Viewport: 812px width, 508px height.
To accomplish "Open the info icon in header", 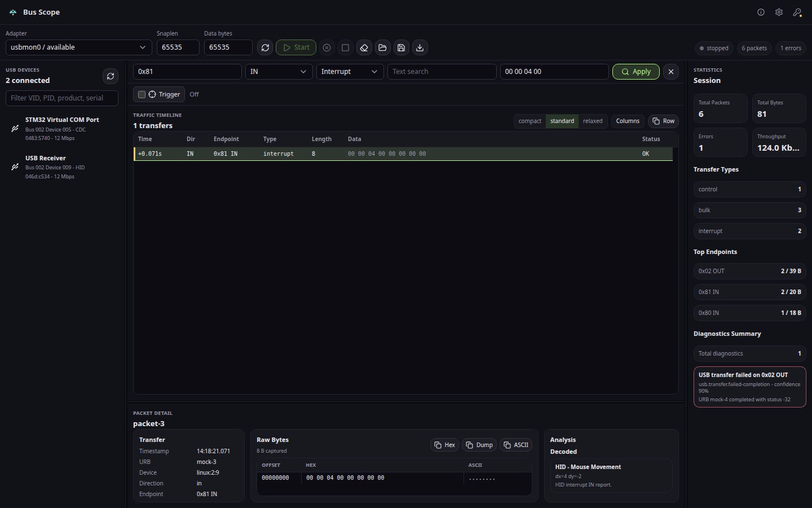I will click(x=761, y=12).
